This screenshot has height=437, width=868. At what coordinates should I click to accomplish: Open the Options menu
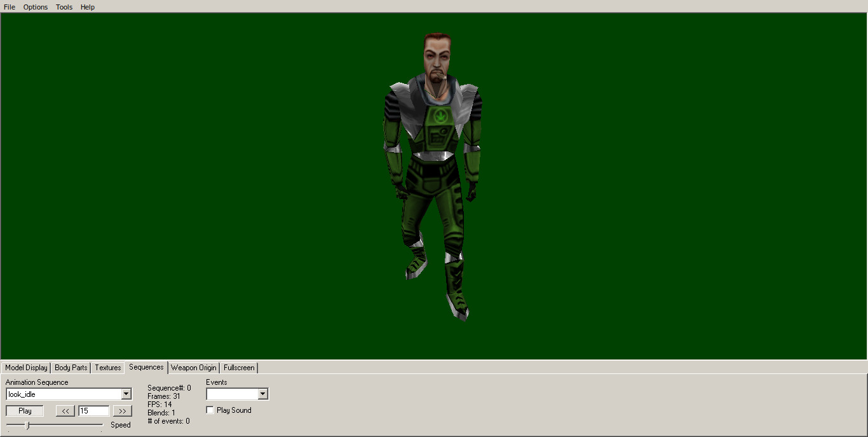tap(35, 7)
